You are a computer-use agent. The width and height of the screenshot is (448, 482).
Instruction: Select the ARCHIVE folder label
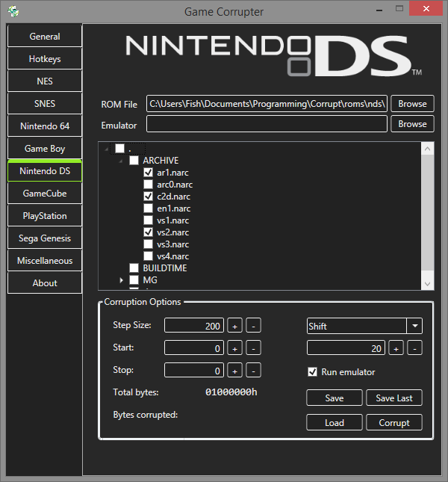[x=161, y=161]
